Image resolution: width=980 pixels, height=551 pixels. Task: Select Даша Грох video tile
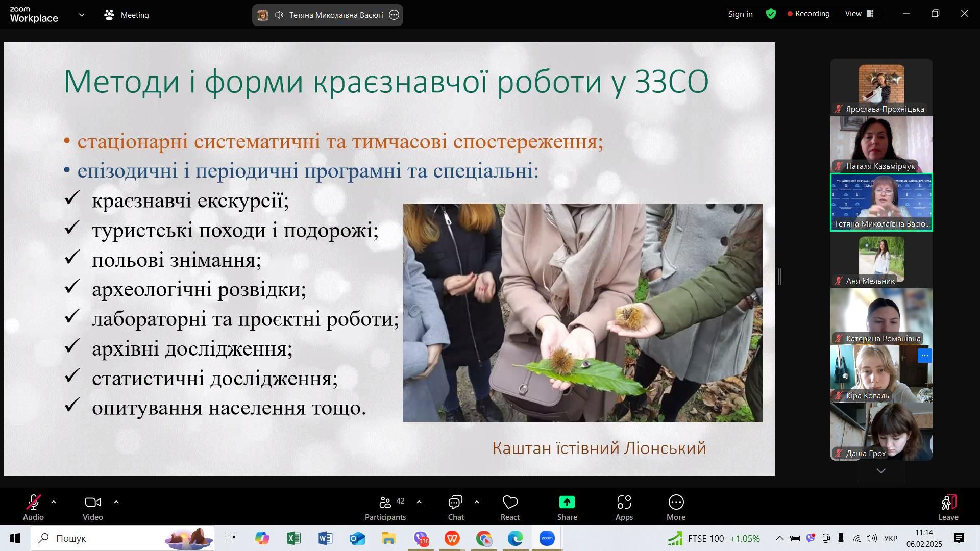click(x=881, y=432)
